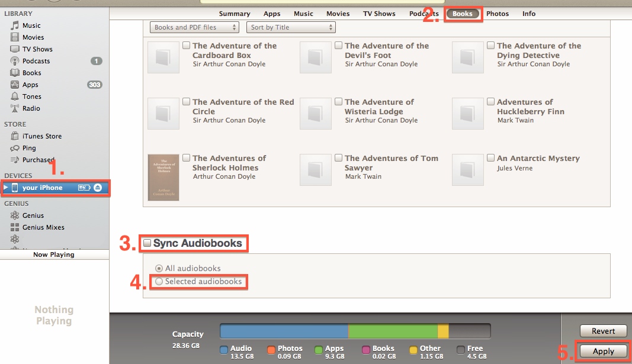This screenshot has width=632, height=364.
Task: Click the blue Audio segment of capacity bar
Action: click(284, 331)
